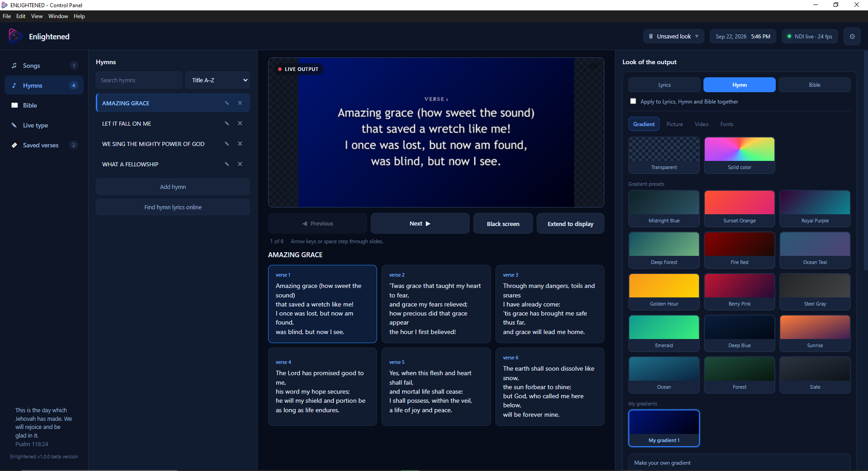The width and height of the screenshot is (868, 471).
Task: Apply the Golden Hour gradient preset
Action: point(664,292)
